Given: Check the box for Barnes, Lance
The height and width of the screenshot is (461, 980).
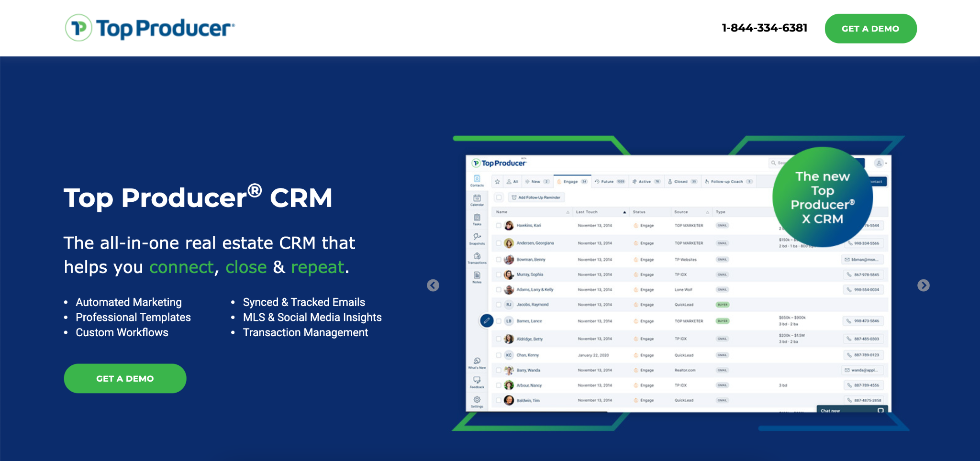Looking at the screenshot, I should (499, 321).
